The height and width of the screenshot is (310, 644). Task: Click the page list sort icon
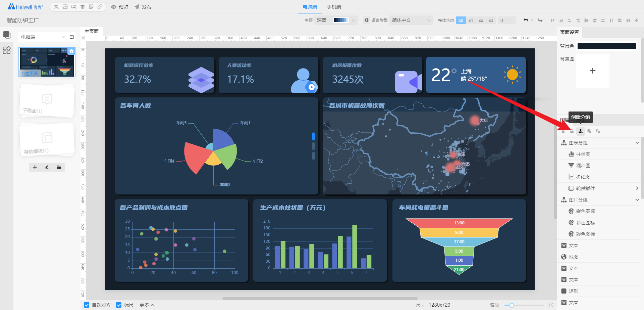click(x=72, y=37)
